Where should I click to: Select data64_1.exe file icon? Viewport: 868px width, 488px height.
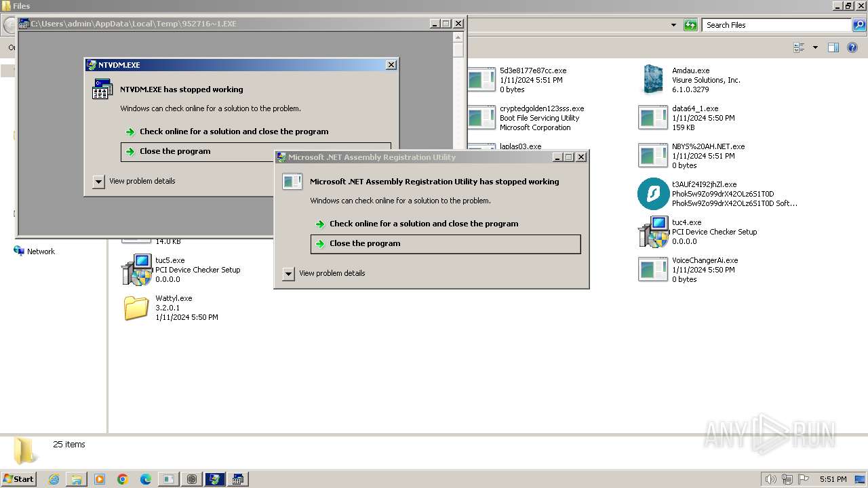[653, 117]
